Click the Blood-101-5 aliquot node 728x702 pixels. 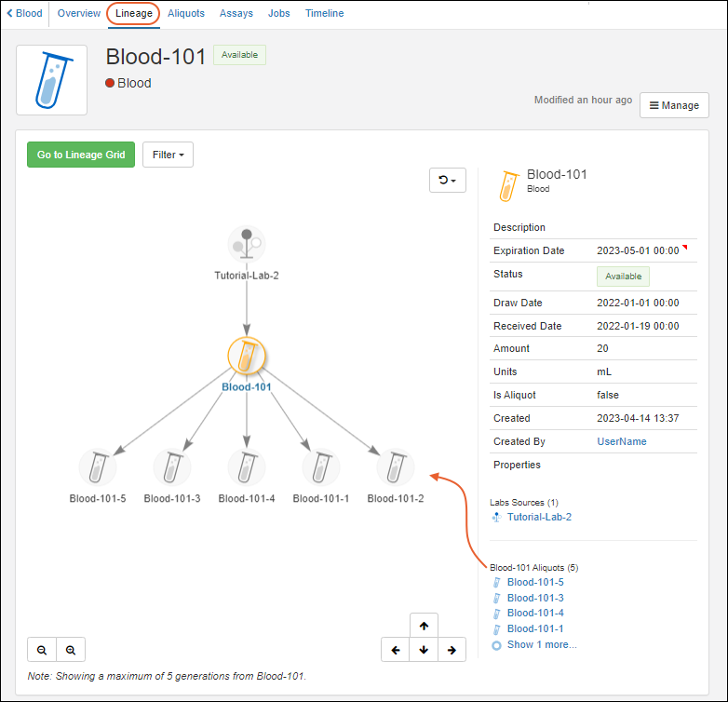click(x=98, y=466)
